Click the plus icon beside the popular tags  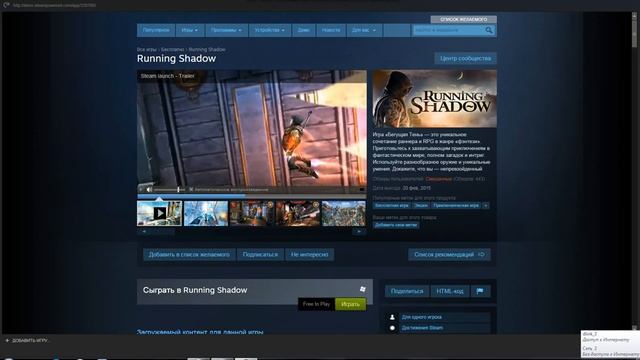click(486, 205)
